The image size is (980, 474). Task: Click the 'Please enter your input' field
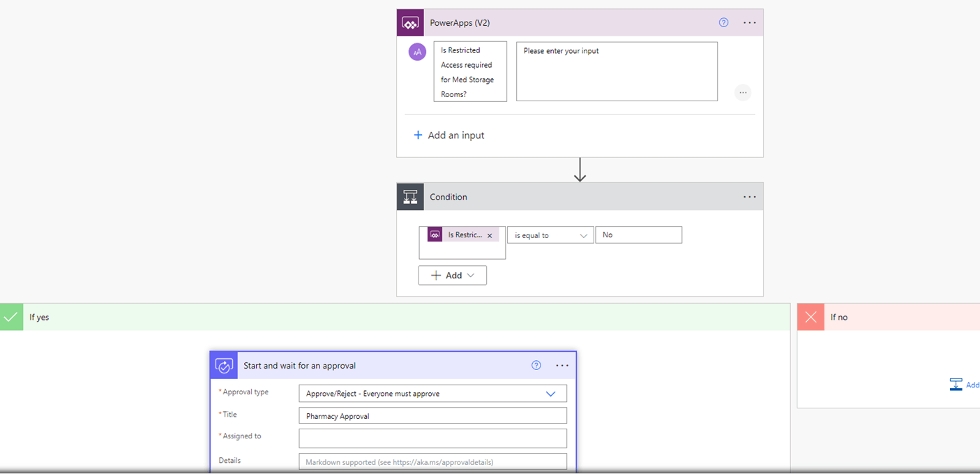tap(617, 71)
